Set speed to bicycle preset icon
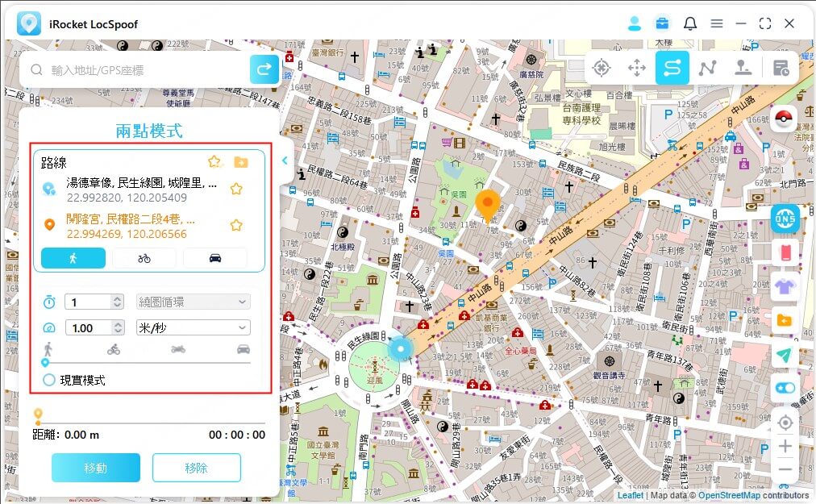 click(x=114, y=349)
